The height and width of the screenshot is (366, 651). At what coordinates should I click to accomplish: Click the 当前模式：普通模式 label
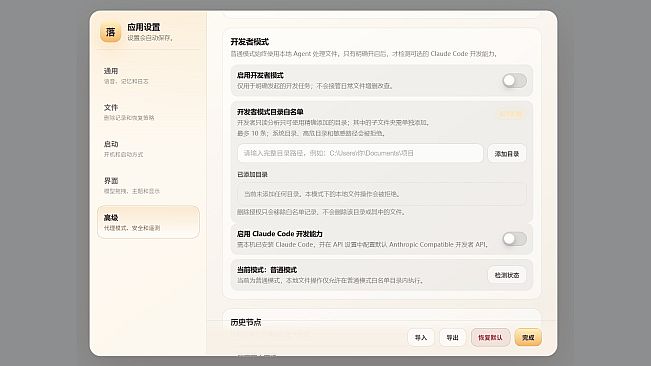pos(267,270)
